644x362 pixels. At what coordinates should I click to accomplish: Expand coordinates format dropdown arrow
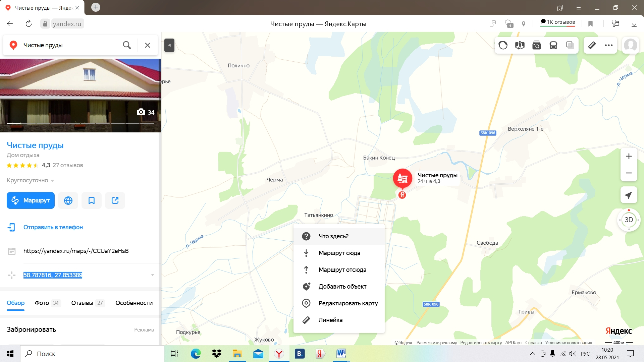[x=152, y=275]
